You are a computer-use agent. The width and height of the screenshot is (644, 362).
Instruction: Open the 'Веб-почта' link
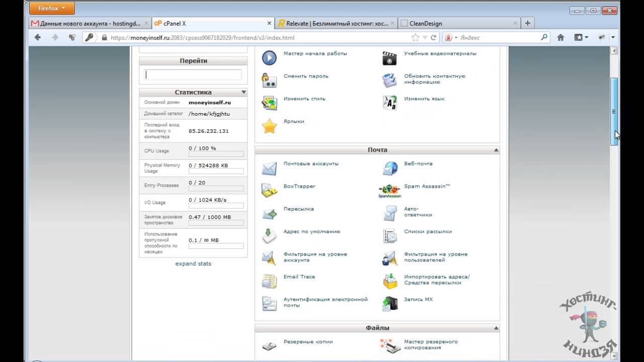[418, 163]
